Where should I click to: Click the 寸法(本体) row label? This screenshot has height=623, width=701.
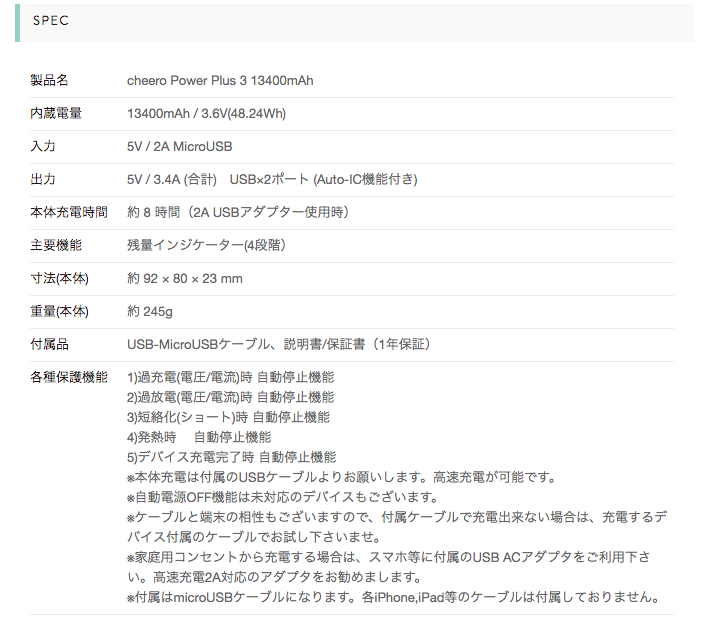[x=59, y=278]
